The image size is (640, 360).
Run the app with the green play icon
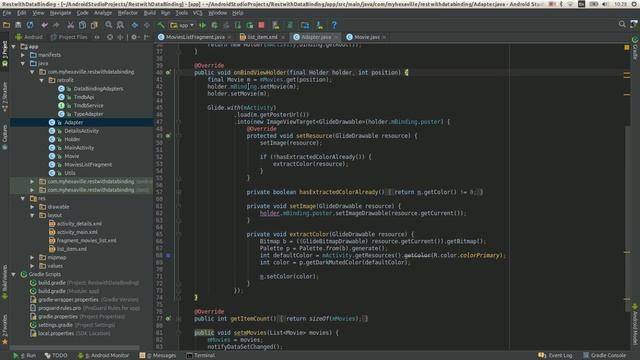[202, 25]
